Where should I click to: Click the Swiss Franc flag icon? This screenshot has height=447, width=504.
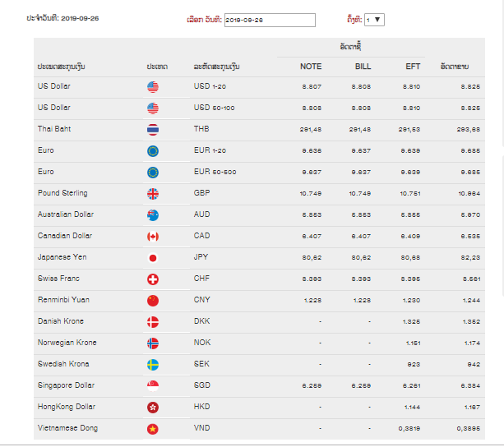pyautogui.click(x=153, y=279)
